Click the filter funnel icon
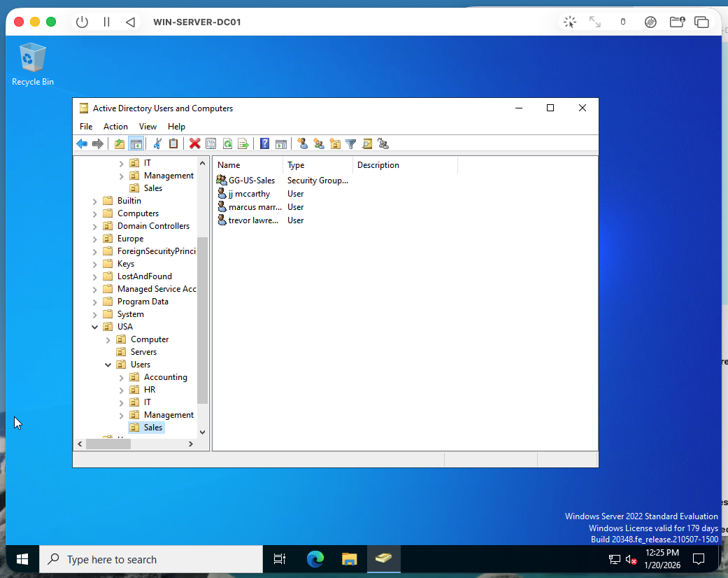Screen dimensions: 728x578 pos(351,143)
